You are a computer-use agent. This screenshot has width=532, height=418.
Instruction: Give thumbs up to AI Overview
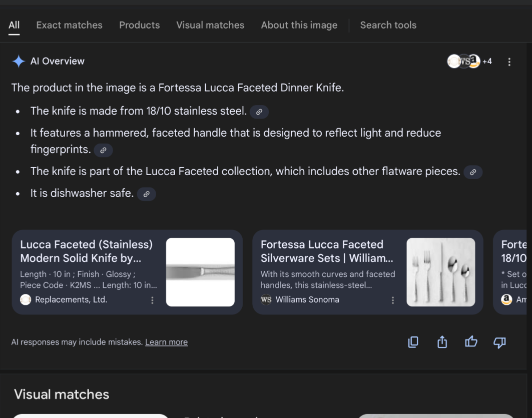point(471,342)
